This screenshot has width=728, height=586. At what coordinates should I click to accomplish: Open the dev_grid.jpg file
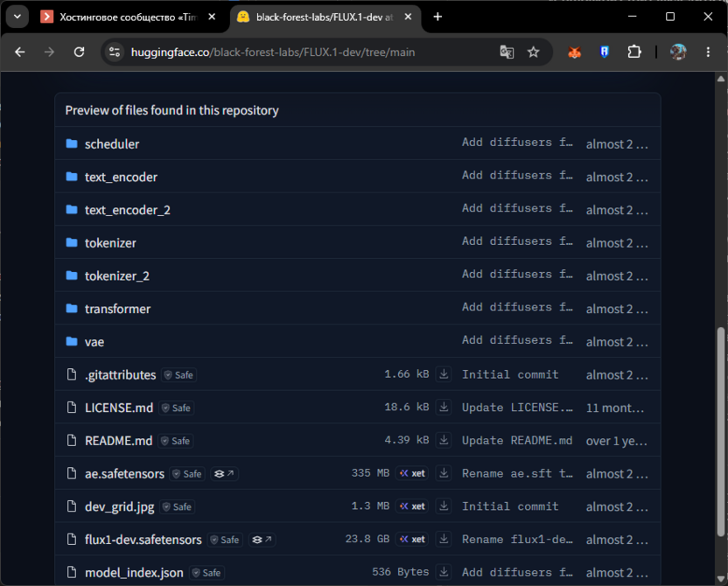119,506
